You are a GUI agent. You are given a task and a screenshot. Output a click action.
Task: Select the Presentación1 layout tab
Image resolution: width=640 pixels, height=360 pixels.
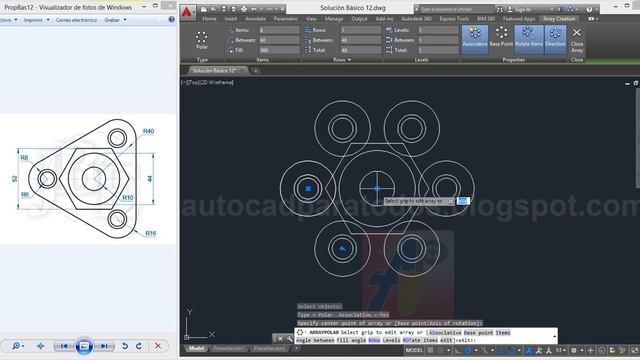pyautogui.click(x=228, y=349)
